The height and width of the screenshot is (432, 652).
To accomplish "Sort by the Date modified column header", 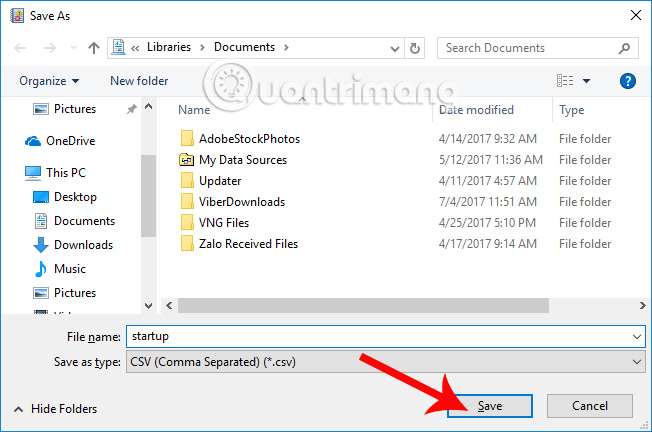I will click(477, 110).
